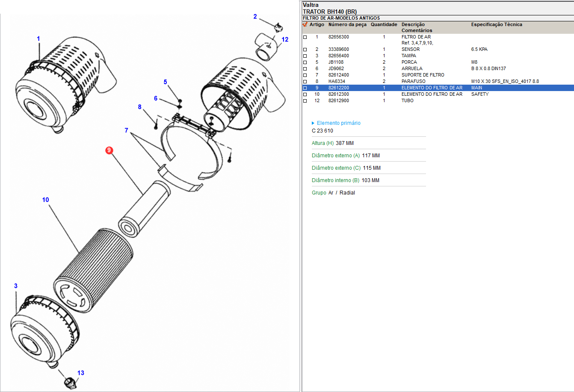The image size is (574, 392).
Task: Select callout number 7 for the filter bracket
Action: (126, 130)
